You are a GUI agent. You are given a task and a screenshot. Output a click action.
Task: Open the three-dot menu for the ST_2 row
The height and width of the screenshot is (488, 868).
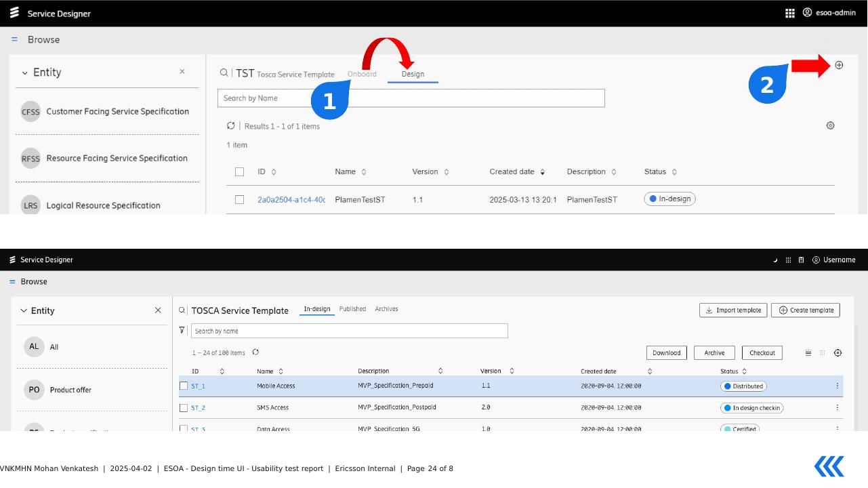click(837, 408)
